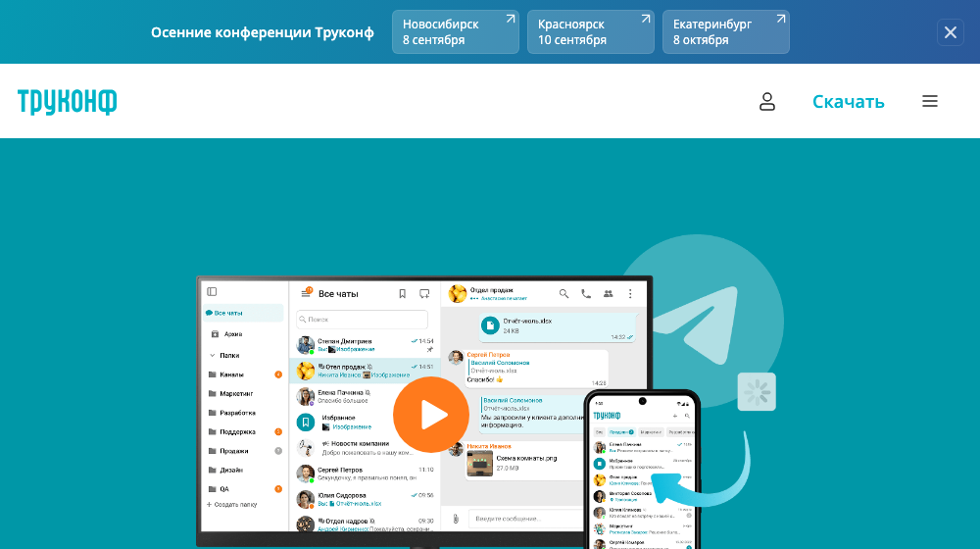The width and height of the screenshot is (980, 549).
Task: Close the autumn conferences banner
Action: 950,32
